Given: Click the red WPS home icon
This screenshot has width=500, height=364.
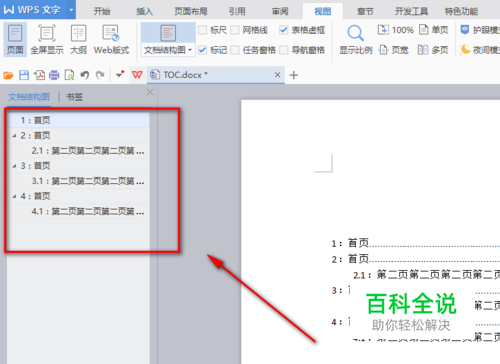Looking at the screenshot, I should click(137, 75).
